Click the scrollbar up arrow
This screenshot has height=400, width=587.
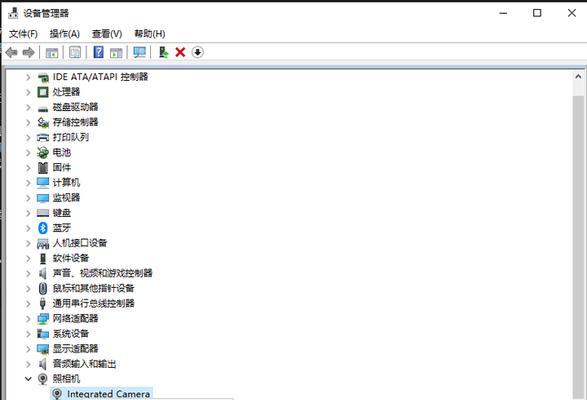coord(578,76)
